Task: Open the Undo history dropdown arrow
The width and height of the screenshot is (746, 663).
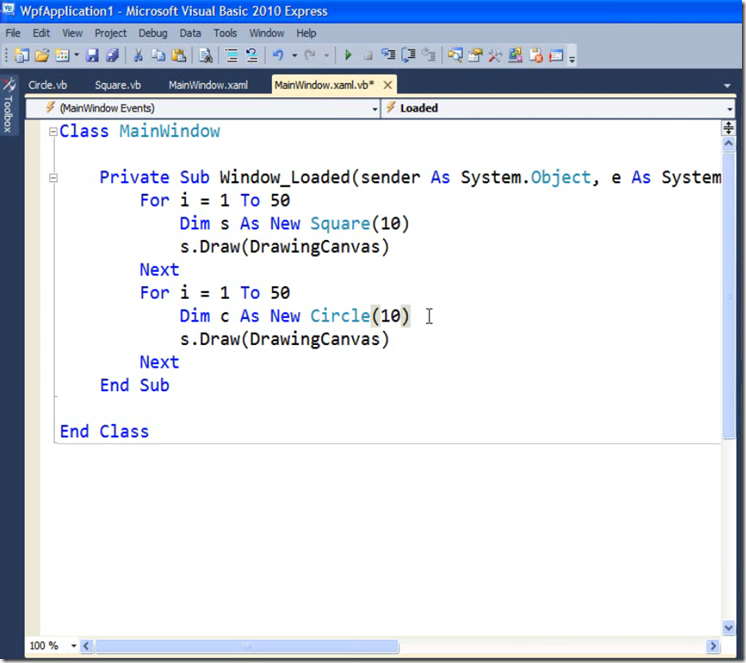Action: (294, 56)
